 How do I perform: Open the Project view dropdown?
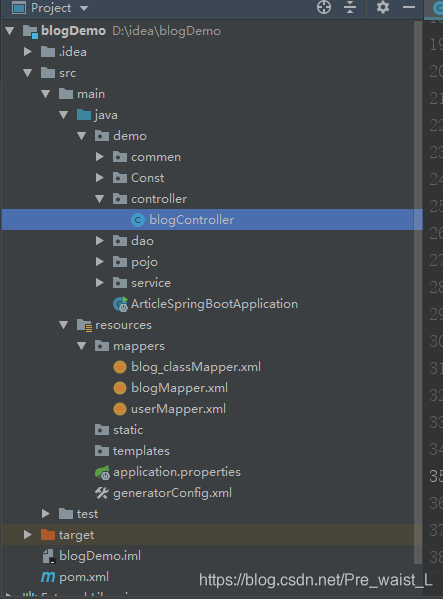[84, 8]
